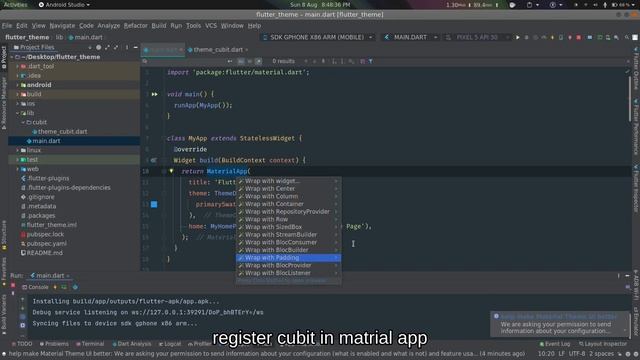Open the Flutter Inspector side panel

click(x=636, y=188)
